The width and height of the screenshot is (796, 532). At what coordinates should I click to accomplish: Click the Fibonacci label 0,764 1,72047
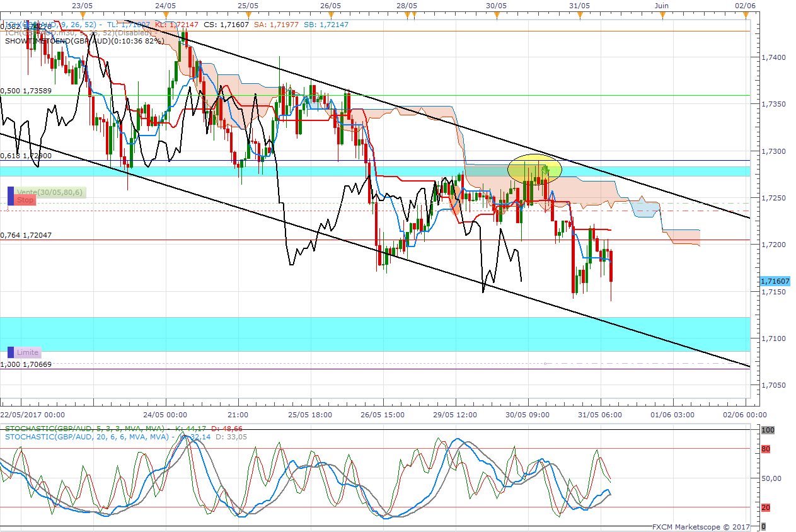pos(26,234)
